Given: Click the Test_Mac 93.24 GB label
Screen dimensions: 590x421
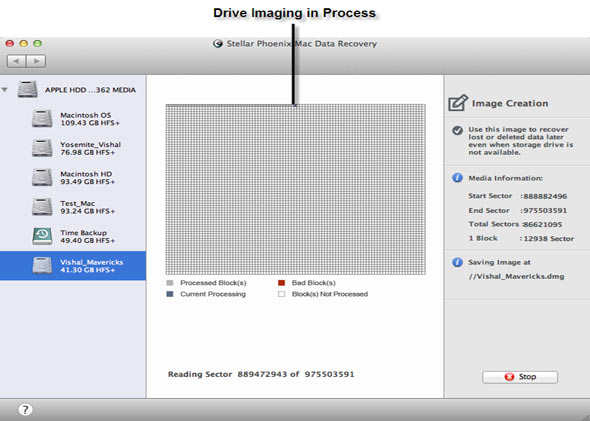Looking at the screenshot, I should click(x=88, y=207).
